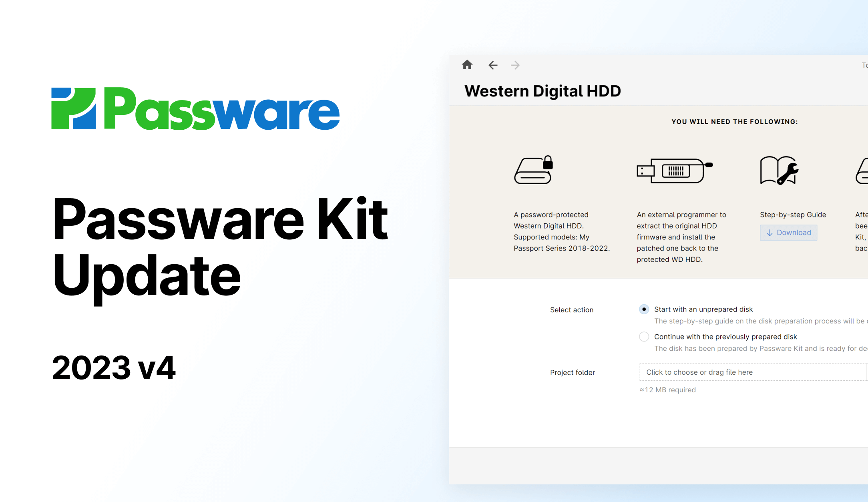Click the external programmer USB icon
This screenshot has width=868, height=502.
tap(675, 171)
